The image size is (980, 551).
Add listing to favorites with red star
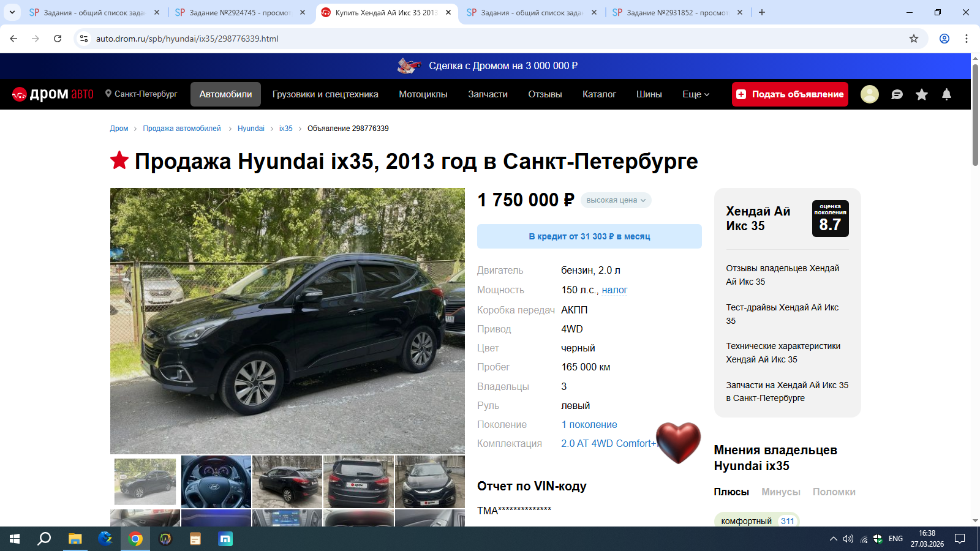[x=119, y=160]
